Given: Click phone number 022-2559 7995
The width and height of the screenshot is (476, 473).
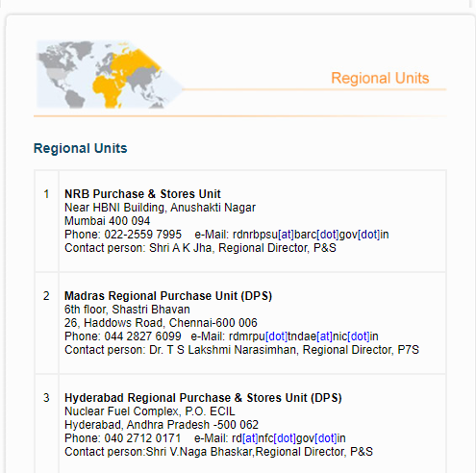Looking at the screenshot, I should [143, 235].
